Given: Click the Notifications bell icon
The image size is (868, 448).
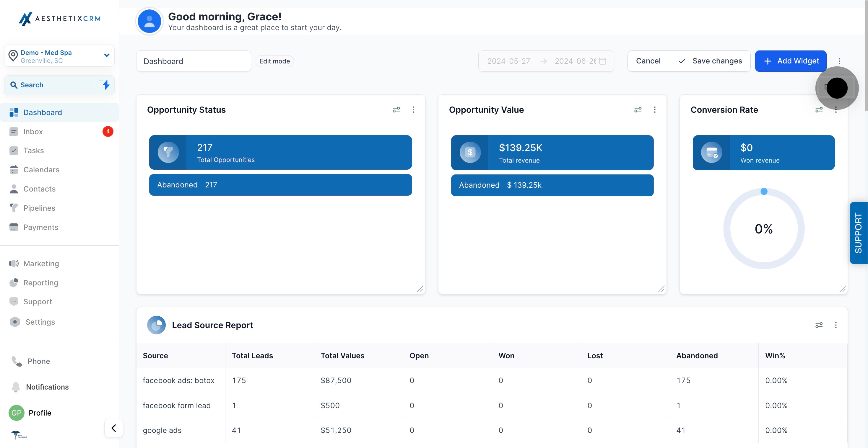Looking at the screenshot, I should tap(16, 387).
